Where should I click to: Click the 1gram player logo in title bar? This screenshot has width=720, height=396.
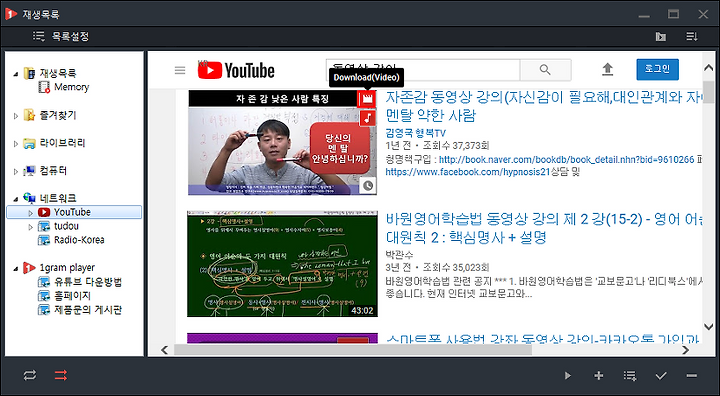point(11,14)
